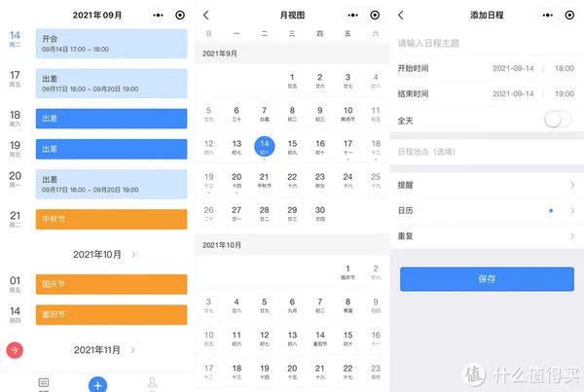Select October 8 in the month view

point(347,305)
